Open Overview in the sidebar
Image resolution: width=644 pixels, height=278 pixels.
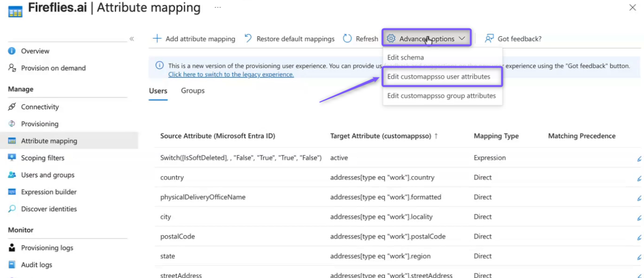point(35,51)
